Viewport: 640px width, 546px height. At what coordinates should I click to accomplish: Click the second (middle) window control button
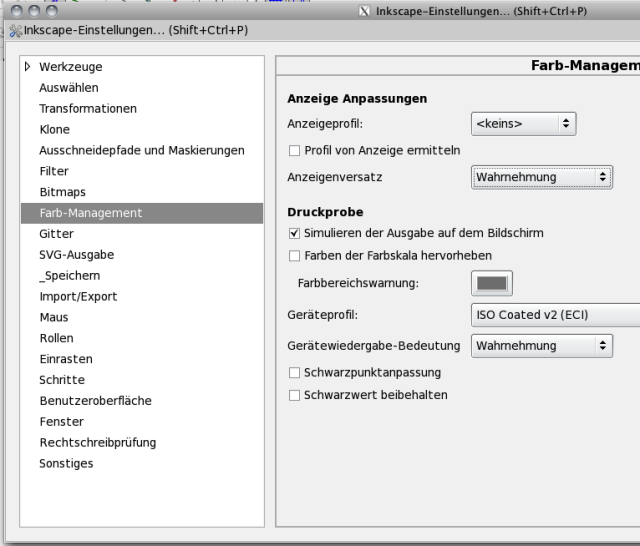[x=34, y=11]
